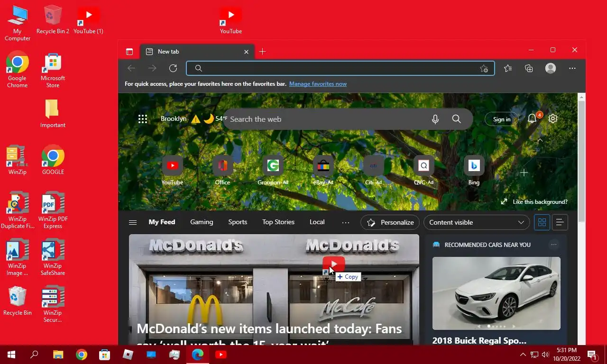
Task: Open the feed hamburger menu
Action: [x=133, y=222]
